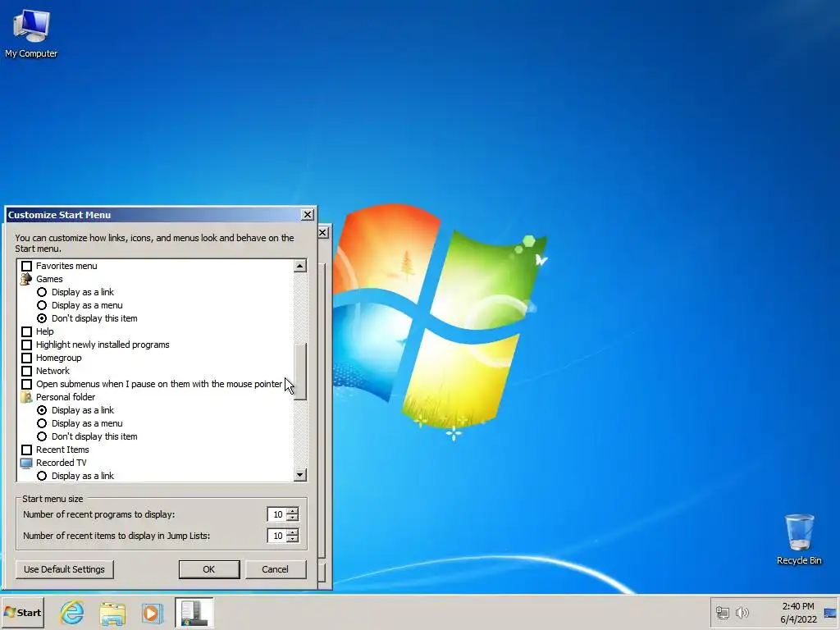This screenshot has height=630, width=840.
Task: Launch Windows Media Player from taskbar
Action: pyautogui.click(x=152, y=613)
